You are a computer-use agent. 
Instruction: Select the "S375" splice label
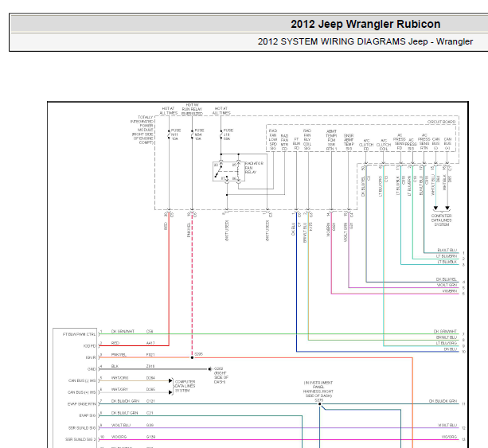point(318,400)
